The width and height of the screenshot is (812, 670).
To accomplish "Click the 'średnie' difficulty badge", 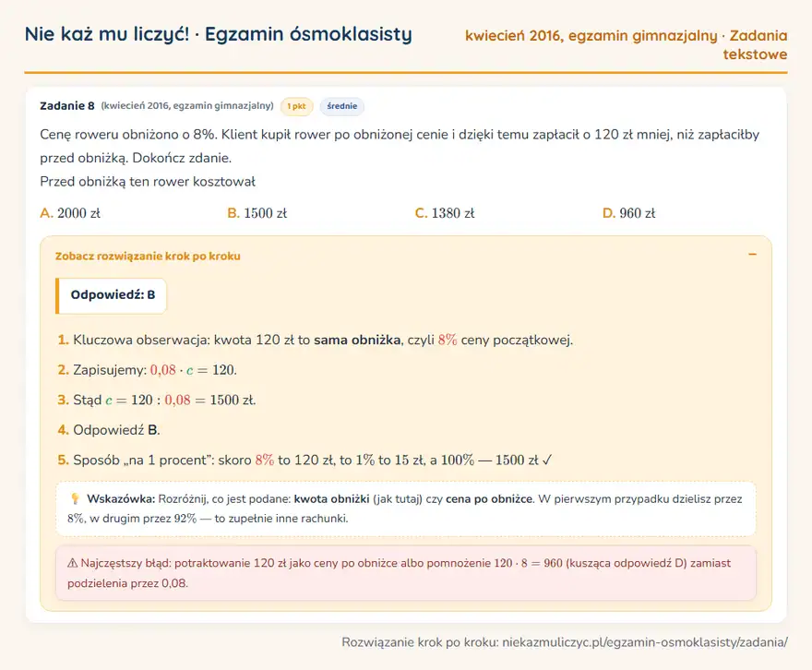I will point(341,106).
